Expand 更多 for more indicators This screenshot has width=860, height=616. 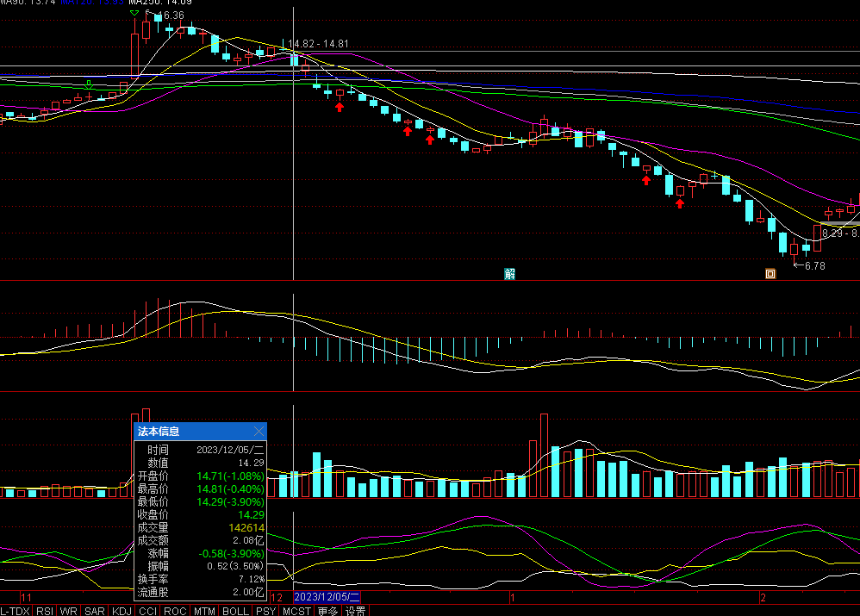tap(327, 611)
